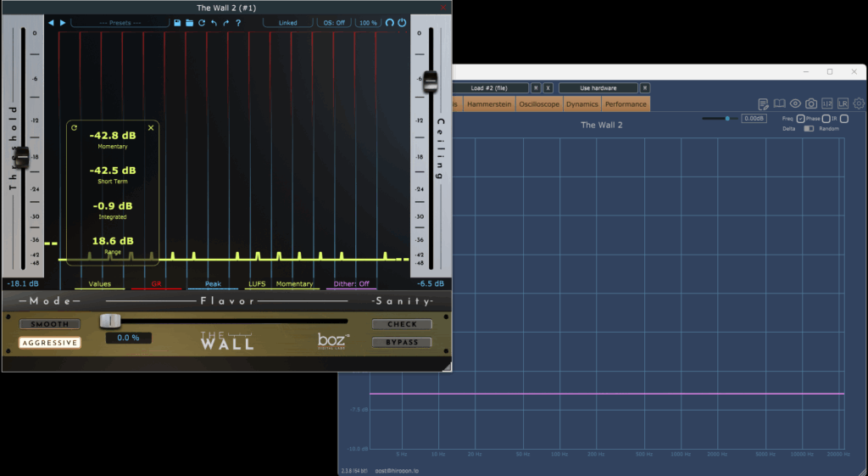Viewport: 868px width, 476px height.
Task: Click the 0.00dB gain field in analyzer
Action: tap(754, 119)
